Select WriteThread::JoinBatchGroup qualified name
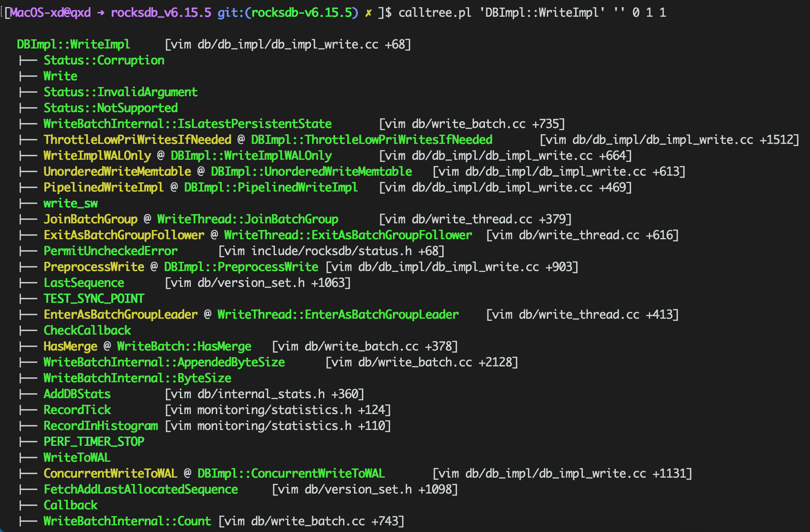This screenshot has height=532, width=810. pos(248,219)
